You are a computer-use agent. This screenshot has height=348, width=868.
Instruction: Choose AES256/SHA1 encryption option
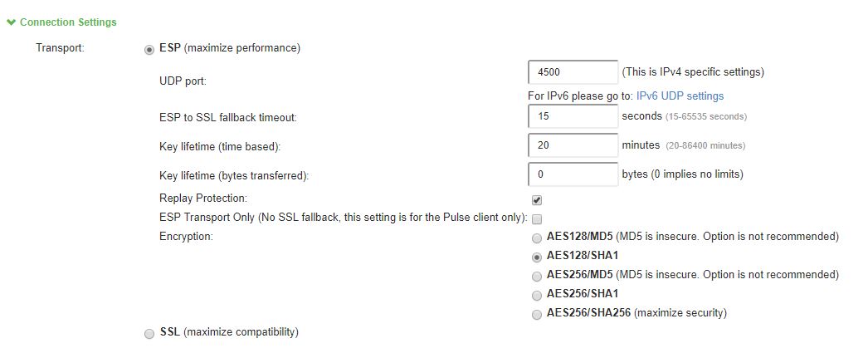tap(537, 295)
